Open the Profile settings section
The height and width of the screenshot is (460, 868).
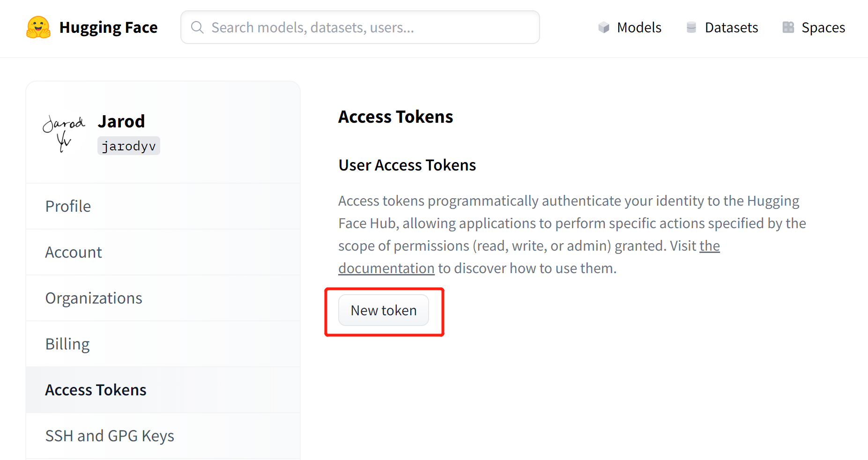click(x=163, y=206)
